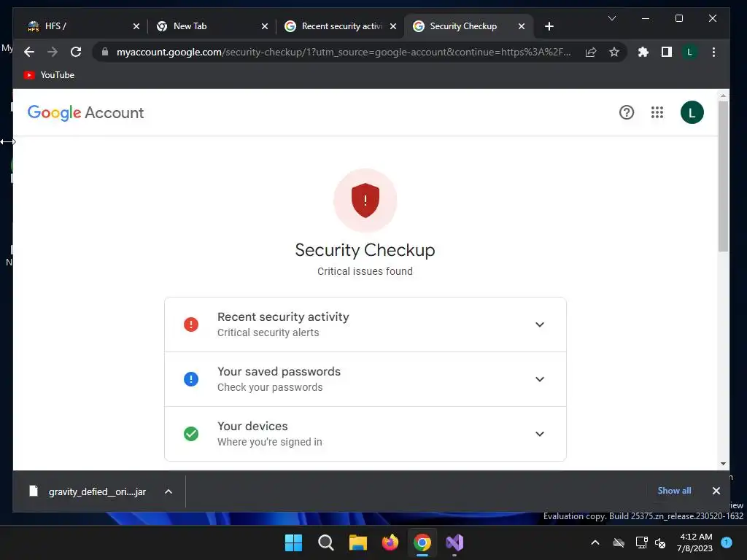Close the HFS / tab
This screenshot has width=747, height=560.
(136, 26)
